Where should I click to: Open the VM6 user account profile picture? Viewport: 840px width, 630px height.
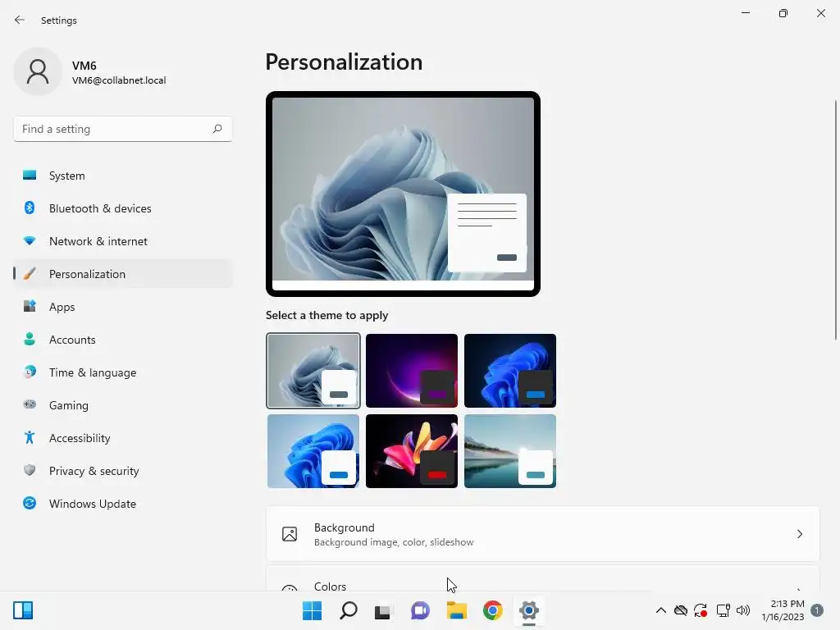[x=38, y=71]
